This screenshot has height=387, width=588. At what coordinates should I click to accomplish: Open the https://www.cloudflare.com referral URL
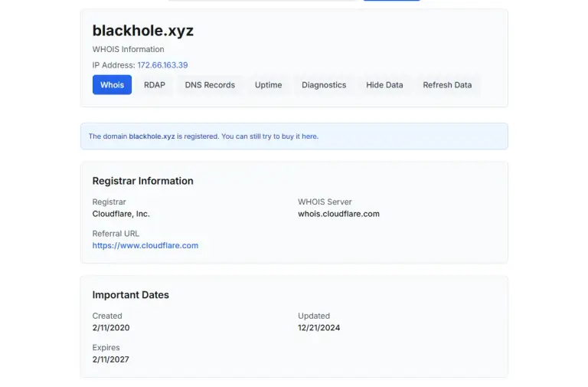(x=145, y=245)
